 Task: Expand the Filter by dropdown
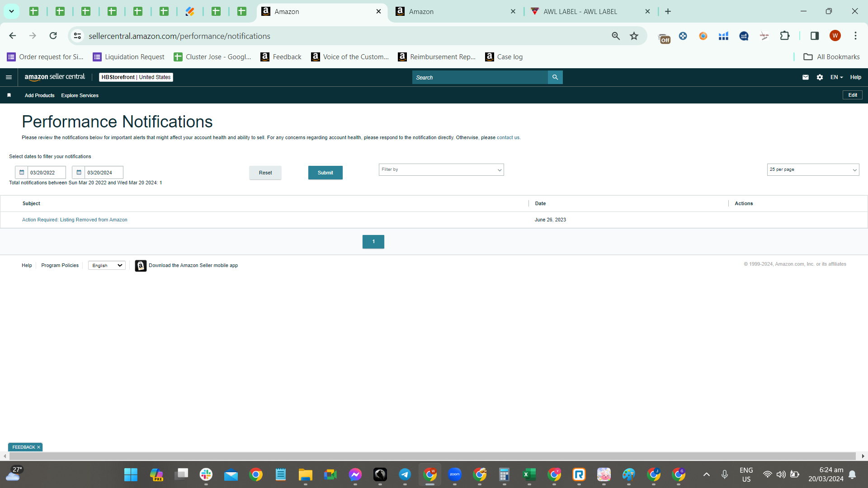point(441,170)
